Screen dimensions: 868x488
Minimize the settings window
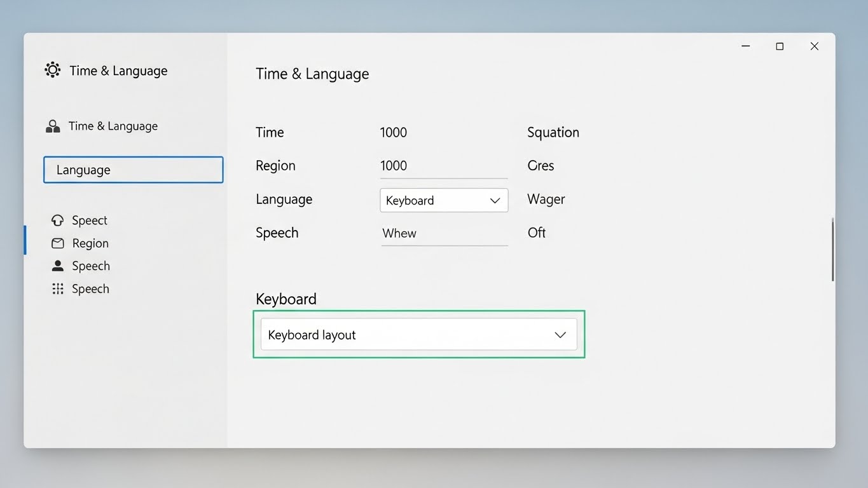coord(746,46)
